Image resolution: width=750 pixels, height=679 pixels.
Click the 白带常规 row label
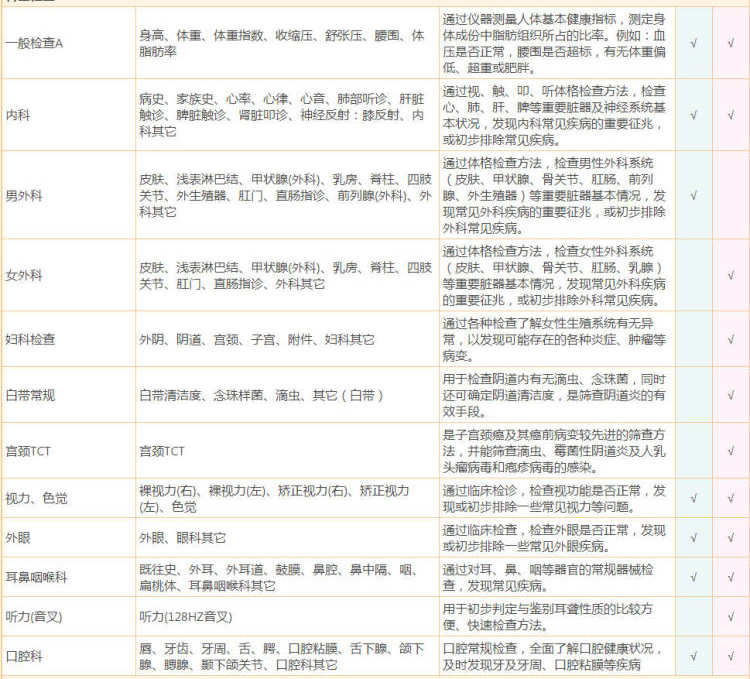(31, 395)
